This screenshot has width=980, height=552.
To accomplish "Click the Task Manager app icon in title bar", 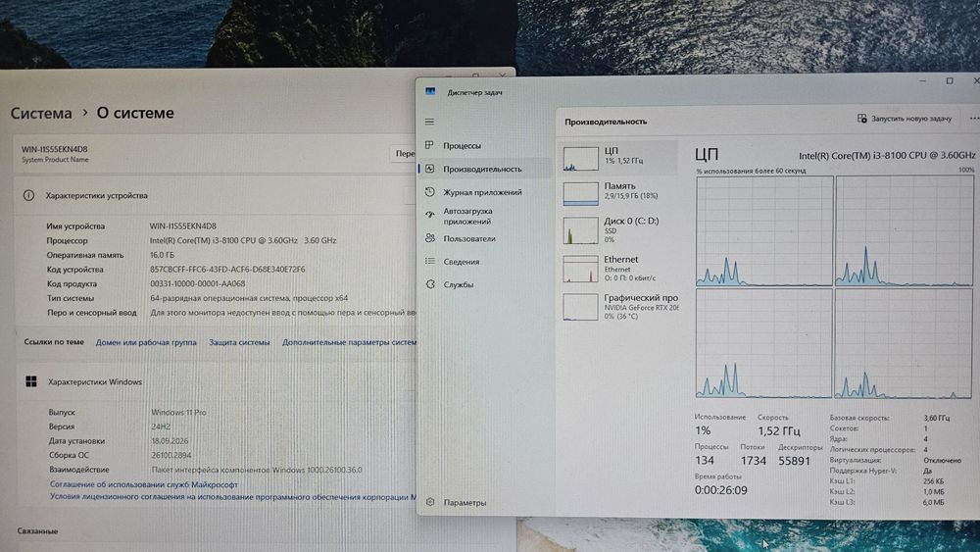I will tap(430, 91).
